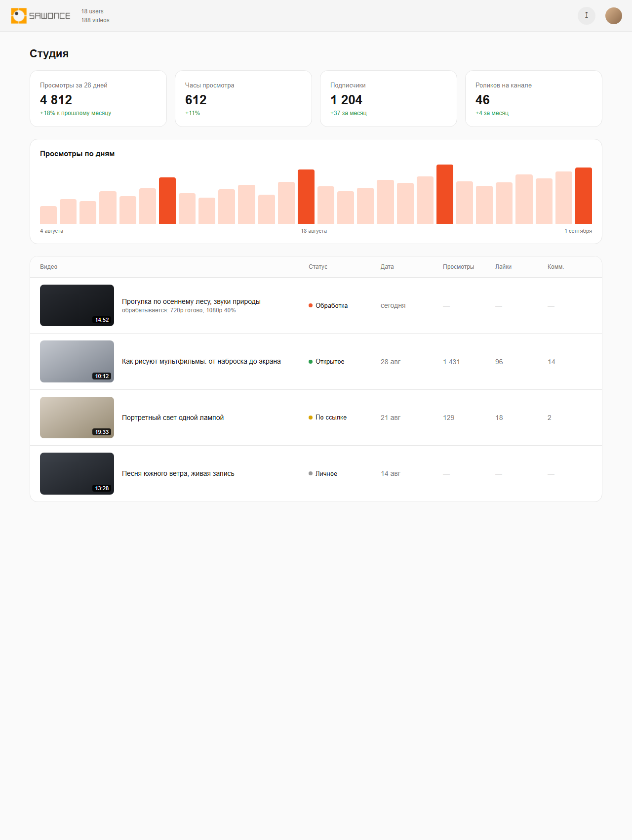Select the 'Просмотры за 28 дней' card
Screen dimensions: 632x840
[98, 99]
